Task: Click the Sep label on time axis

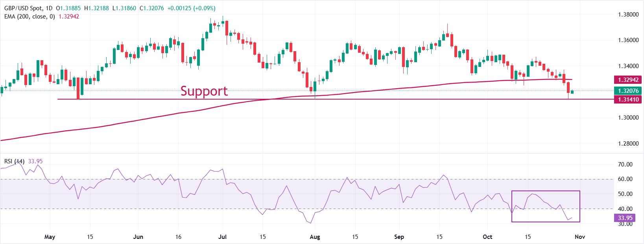Action: point(399,237)
